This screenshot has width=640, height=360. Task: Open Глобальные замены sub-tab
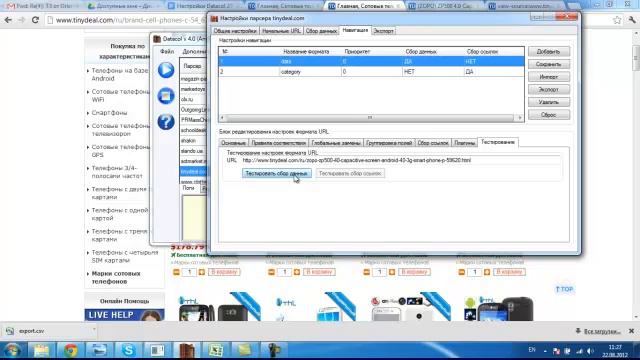[336, 143]
